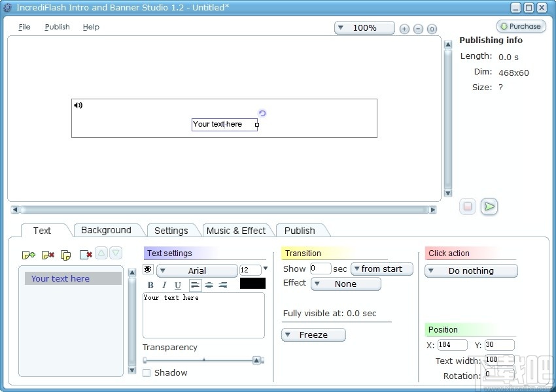The height and width of the screenshot is (392, 556).
Task: Click the text box resize handle
Action: (257, 125)
